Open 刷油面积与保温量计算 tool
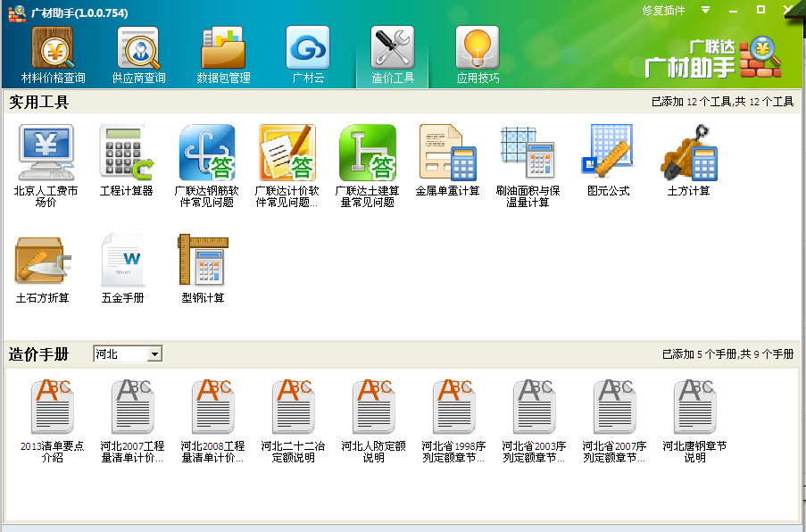The height and width of the screenshot is (532, 806). pyautogui.click(x=528, y=166)
